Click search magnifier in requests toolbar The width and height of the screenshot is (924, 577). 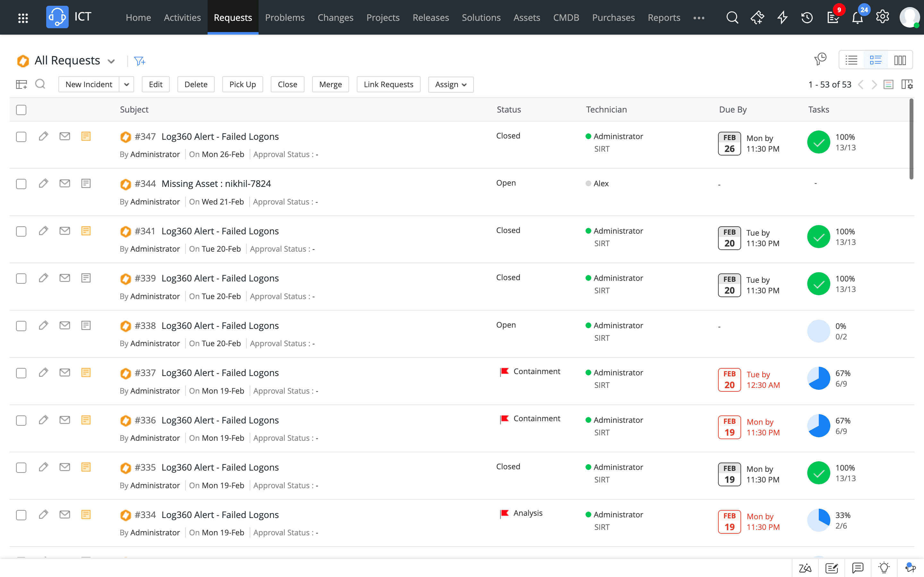click(x=40, y=84)
